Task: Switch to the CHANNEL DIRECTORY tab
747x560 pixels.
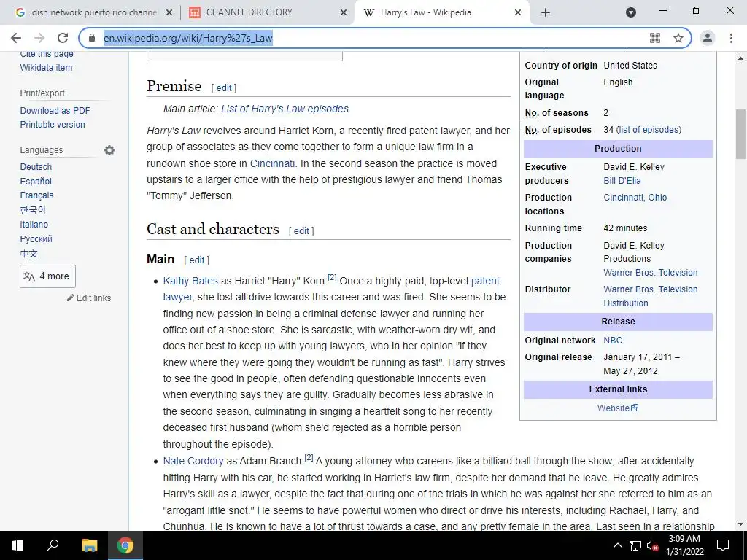Action: (267, 13)
